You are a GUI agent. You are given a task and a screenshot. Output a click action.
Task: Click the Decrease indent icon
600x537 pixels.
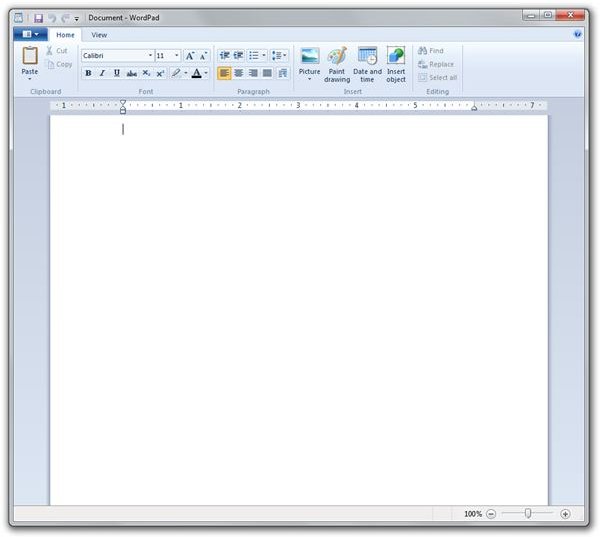coord(225,55)
